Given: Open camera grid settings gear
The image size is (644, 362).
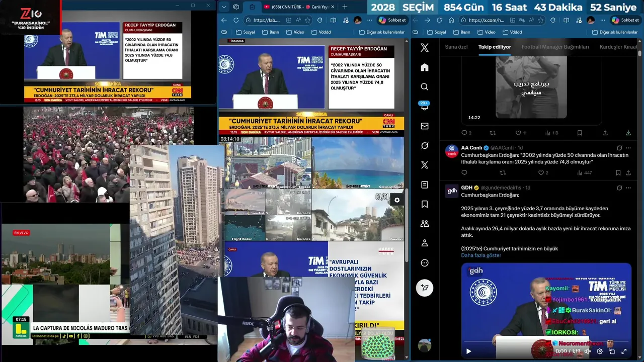Looking at the screenshot, I should [x=397, y=200].
